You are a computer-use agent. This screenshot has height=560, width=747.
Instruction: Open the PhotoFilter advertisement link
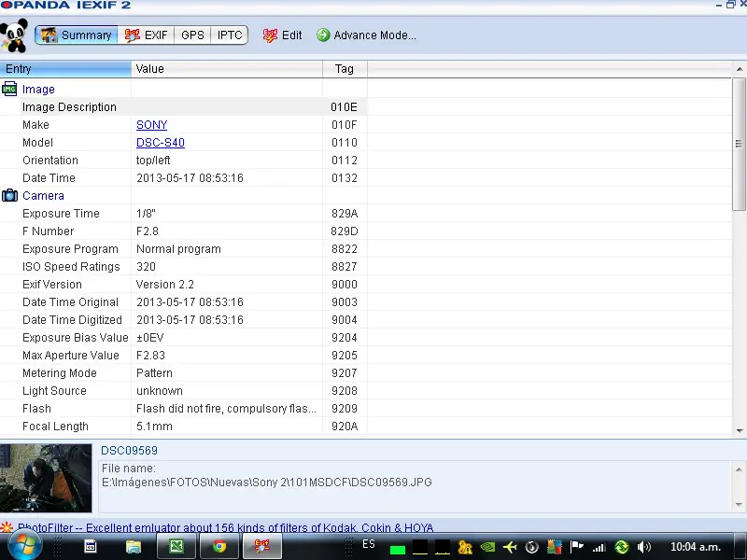226,527
